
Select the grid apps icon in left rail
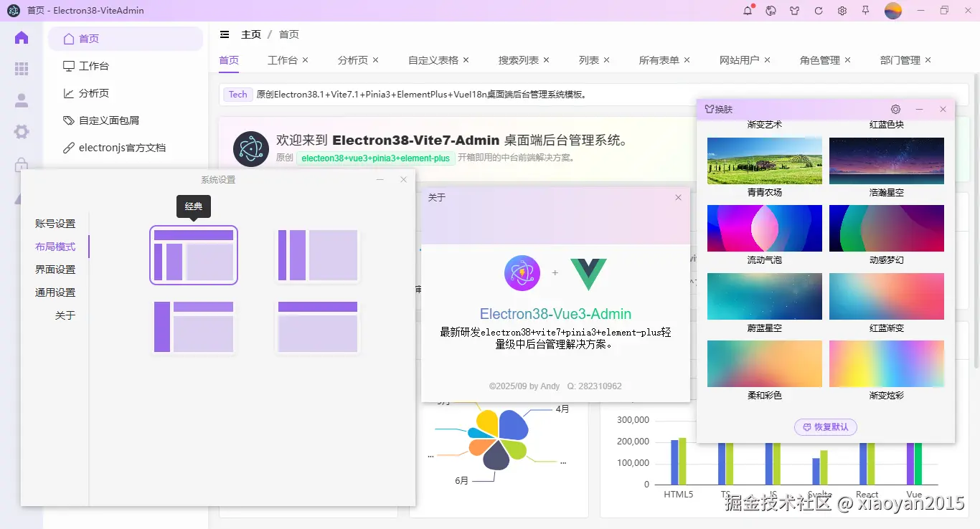click(21, 69)
